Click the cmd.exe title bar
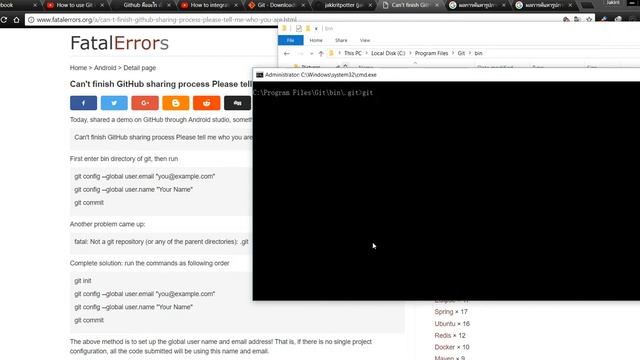 pos(446,75)
